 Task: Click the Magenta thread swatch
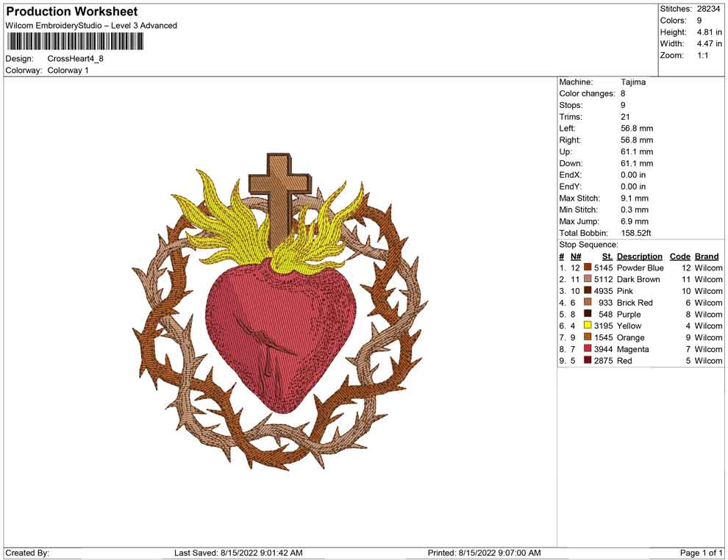(x=587, y=349)
